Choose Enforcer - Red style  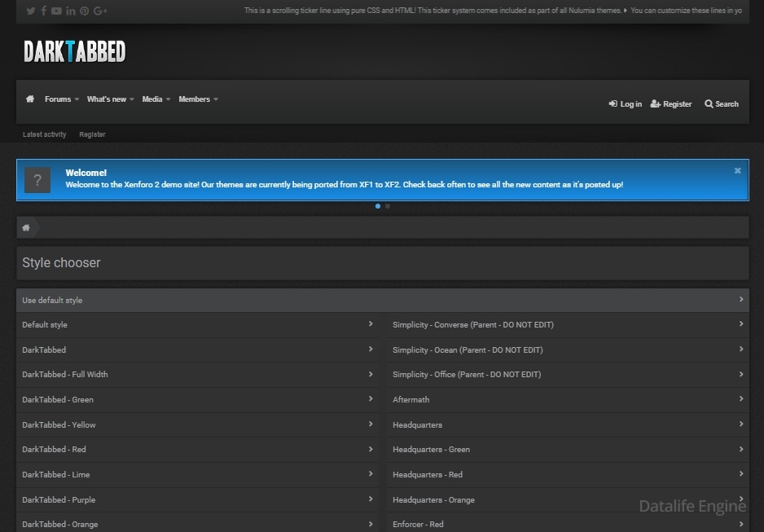pos(569,524)
